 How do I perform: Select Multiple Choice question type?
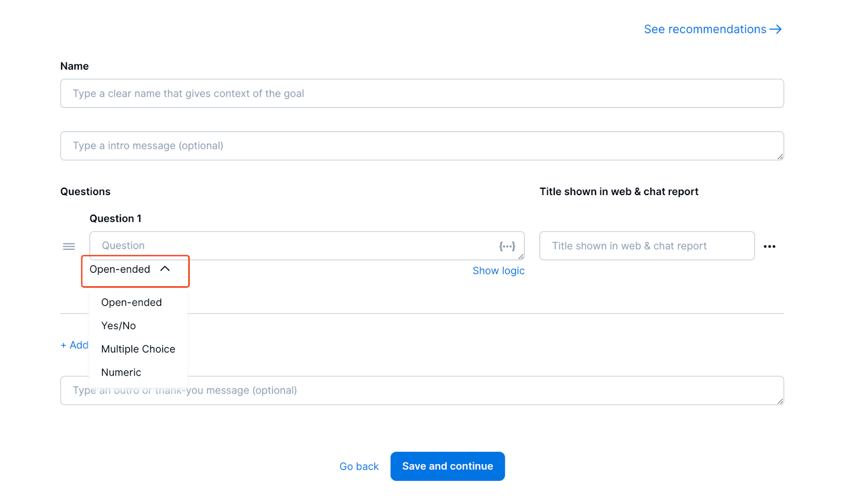point(138,349)
